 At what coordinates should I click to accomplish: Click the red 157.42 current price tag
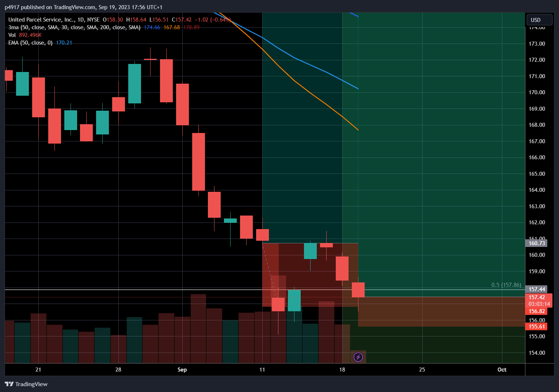pyautogui.click(x=537, y=297)
